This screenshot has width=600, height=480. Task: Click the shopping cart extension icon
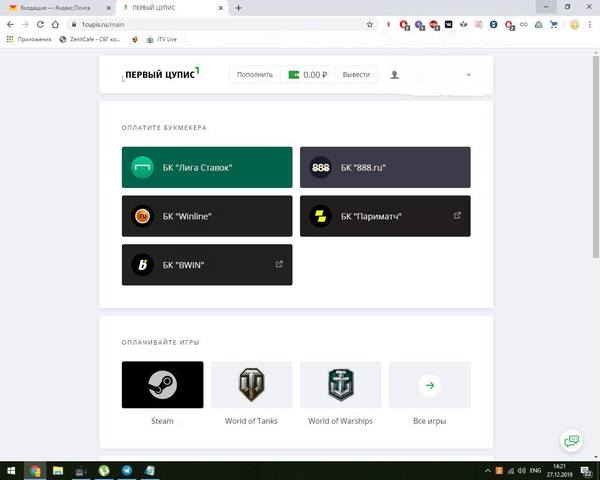tap(553, 24)
